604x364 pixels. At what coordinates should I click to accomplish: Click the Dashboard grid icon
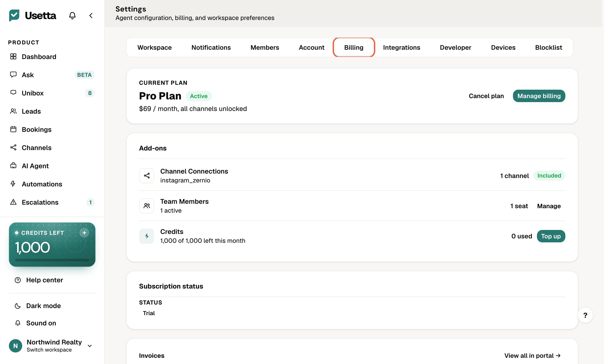(13, 57)
